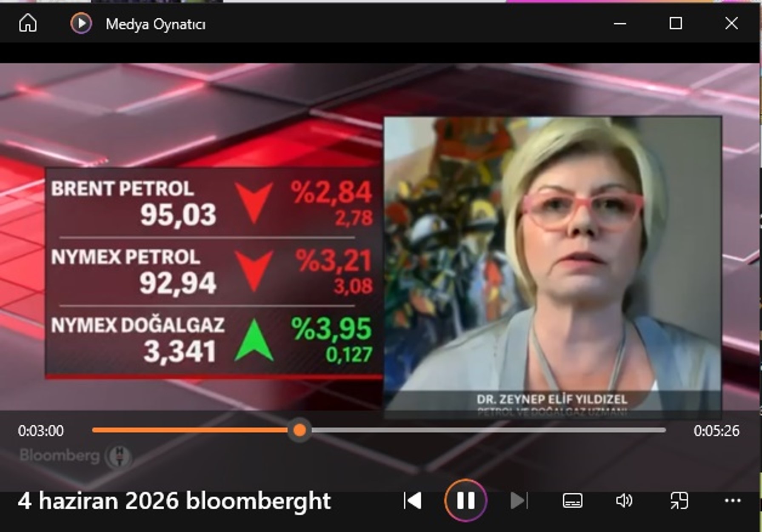This screenshot has width=762, height=532.
Task: Open subtitles and captions options
Action: coord(572,501)
